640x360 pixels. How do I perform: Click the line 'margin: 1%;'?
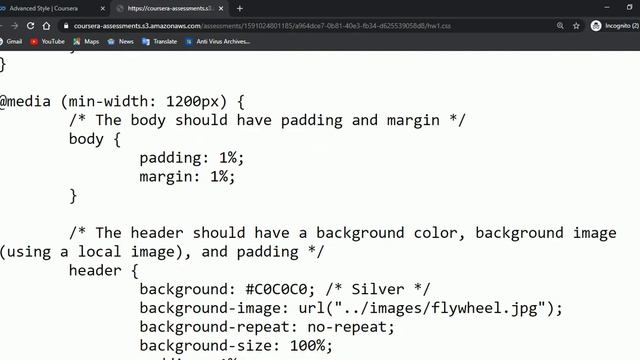point(187,177)
